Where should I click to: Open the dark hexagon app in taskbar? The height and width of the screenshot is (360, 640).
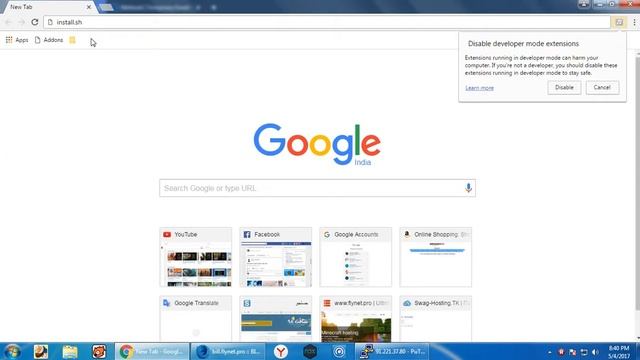tap(310, 351)
